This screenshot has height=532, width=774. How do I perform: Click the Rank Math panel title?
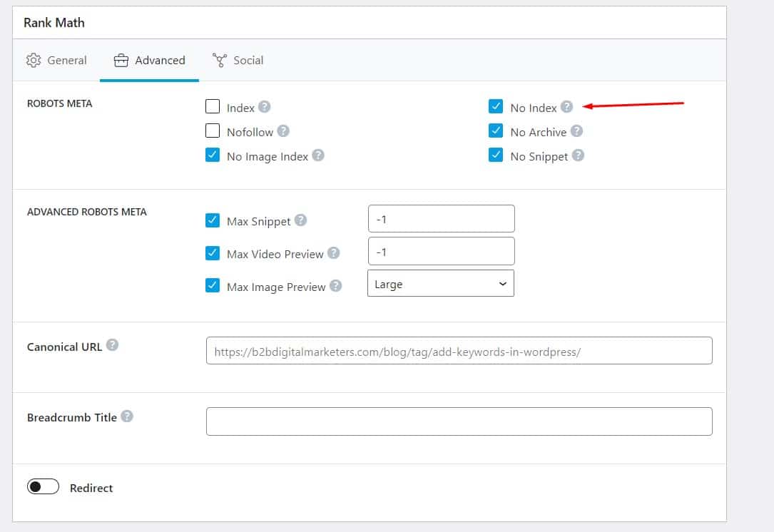[x=54, y=23]
